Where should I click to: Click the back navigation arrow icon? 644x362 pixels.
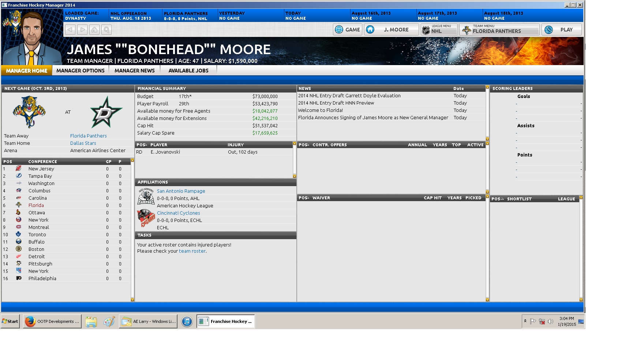pos(70,30)
